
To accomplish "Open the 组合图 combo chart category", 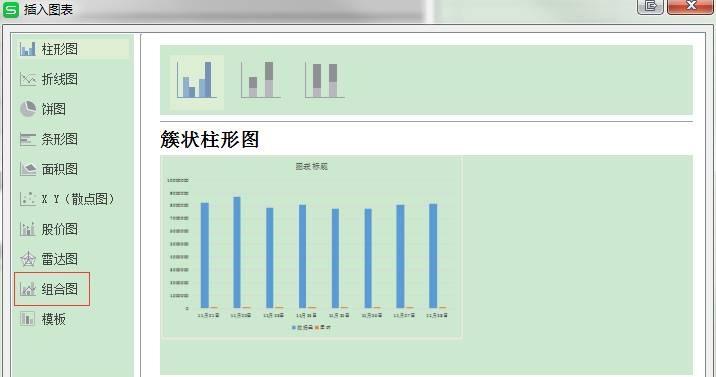I will pos(52,289).
